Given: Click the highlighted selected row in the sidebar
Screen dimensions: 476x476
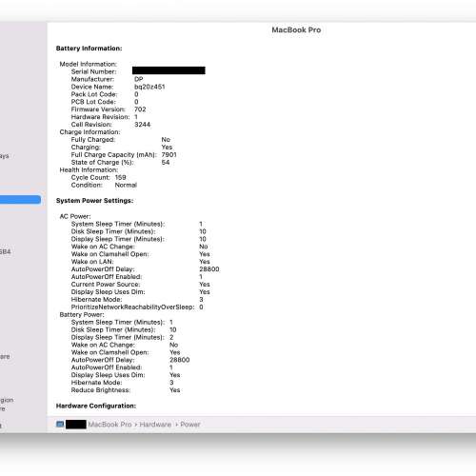Looking at the screenshot, I should (20, 200).
